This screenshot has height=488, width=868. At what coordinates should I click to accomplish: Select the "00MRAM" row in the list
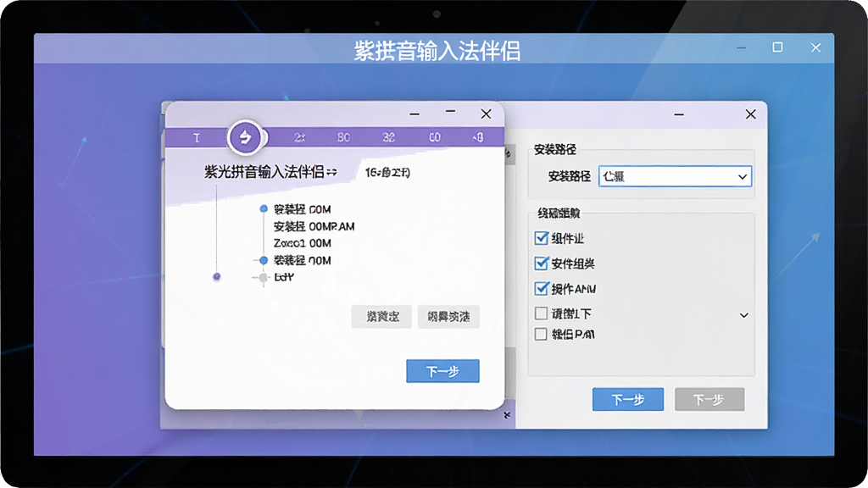[314, 226]
